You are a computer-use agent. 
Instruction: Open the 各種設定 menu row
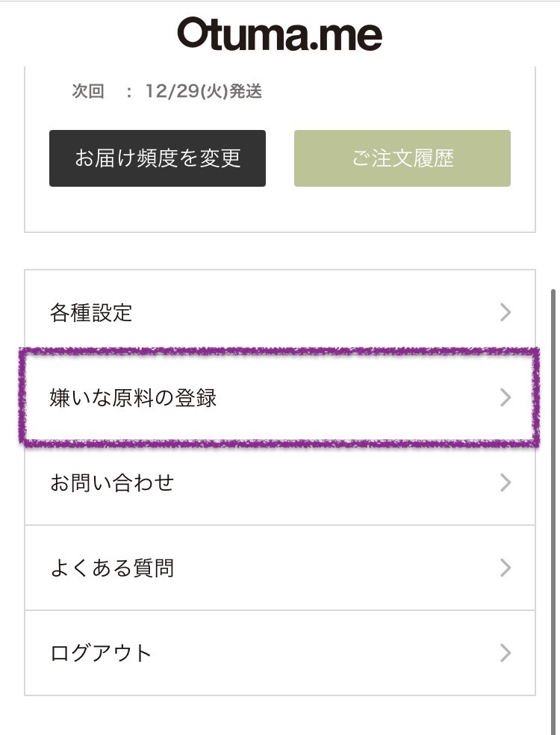[280, 312]
